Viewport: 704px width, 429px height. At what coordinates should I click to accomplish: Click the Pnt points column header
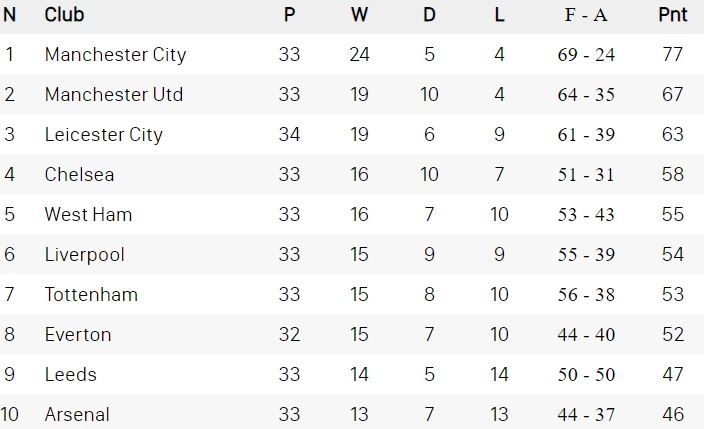pos(672,16)
